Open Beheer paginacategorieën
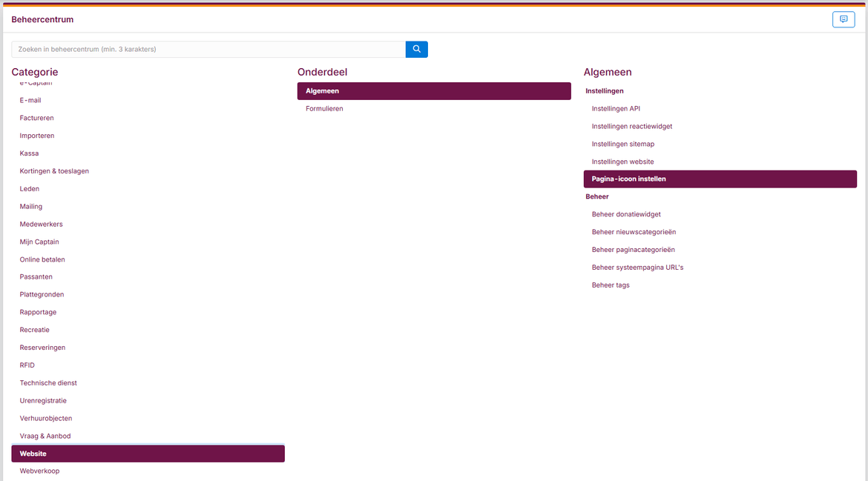 (633, 250)
